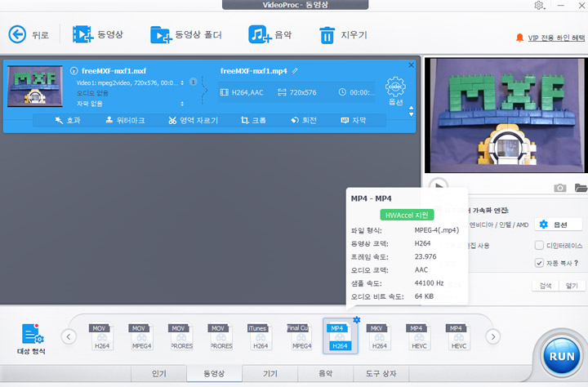The width and height of the screenshot is (588, 387).
Task: Take a snapshot with the camera icon
Action: click(x=560, y=188)
